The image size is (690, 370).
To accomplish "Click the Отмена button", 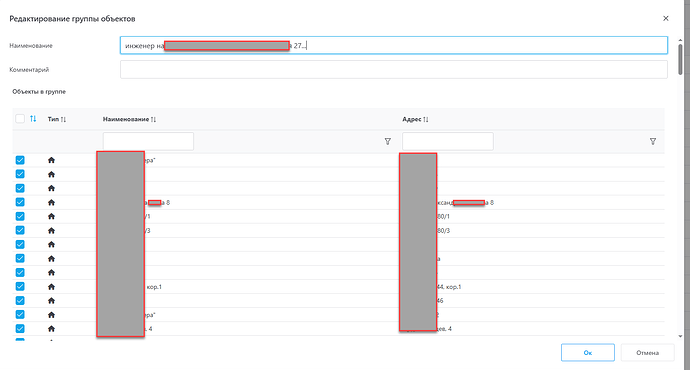I will tap(647, 352).
